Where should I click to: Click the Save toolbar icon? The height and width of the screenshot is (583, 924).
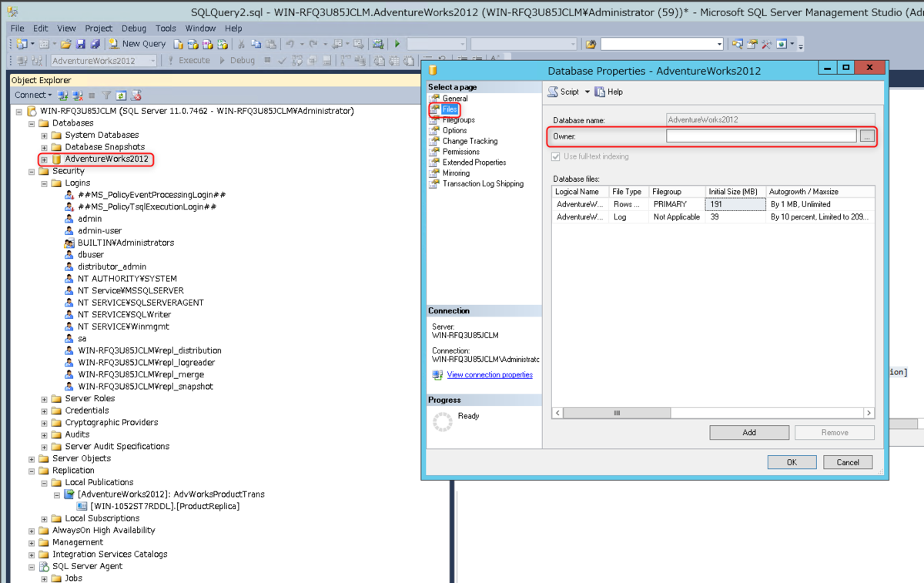point(80,44)
